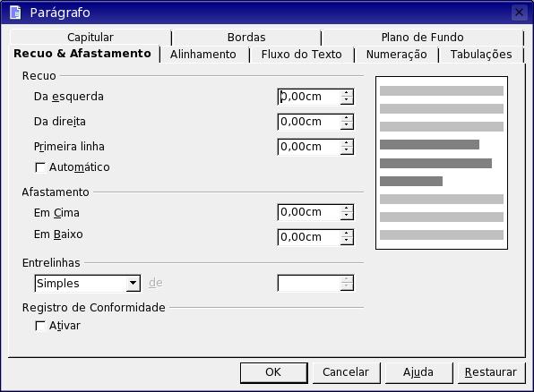Close the Parágrafo dialog window

coord(519,13)
